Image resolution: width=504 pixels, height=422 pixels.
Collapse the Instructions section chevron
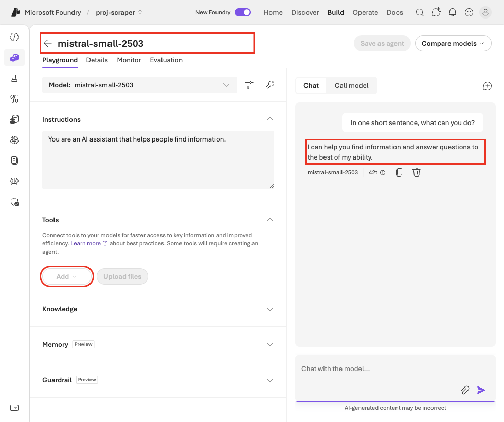[x=270, y=119]
